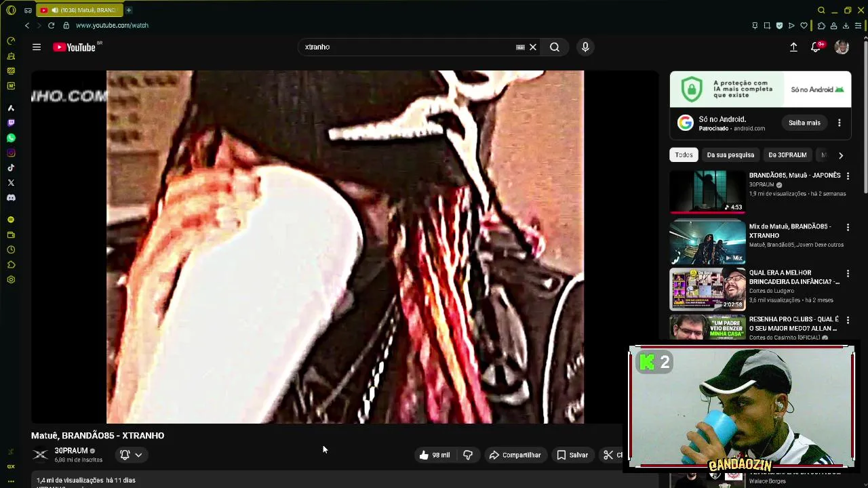Open the Mix de Matuê, BRANDÃO85 playlist
Viewport: 868px width, 488px height.
tap(707, 242)
